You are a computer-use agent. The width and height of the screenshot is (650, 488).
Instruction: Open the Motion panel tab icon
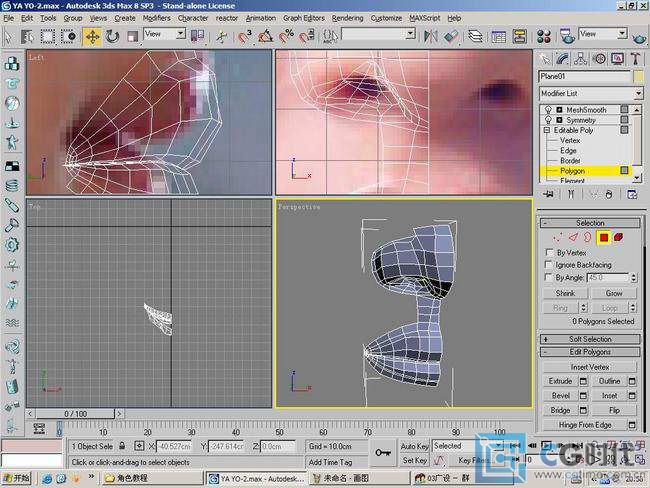pyautogui.click(x=599, y=59)
